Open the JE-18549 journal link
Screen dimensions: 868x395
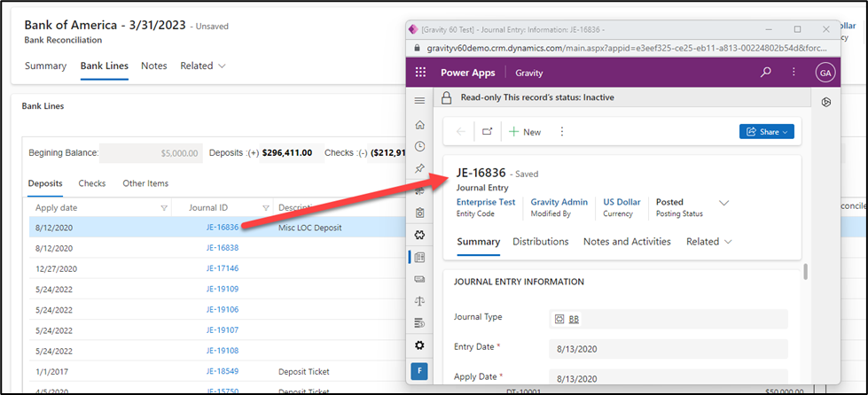point(223,371)
